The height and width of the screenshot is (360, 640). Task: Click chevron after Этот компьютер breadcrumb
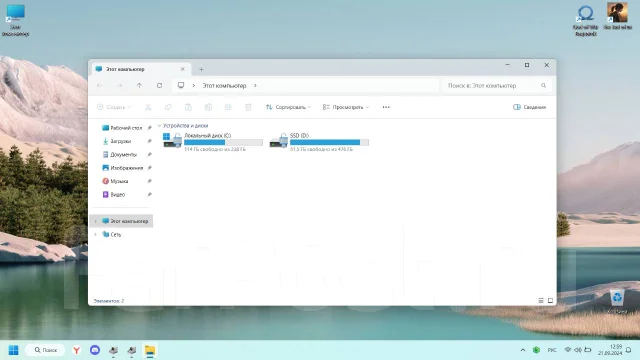[255, 85]
